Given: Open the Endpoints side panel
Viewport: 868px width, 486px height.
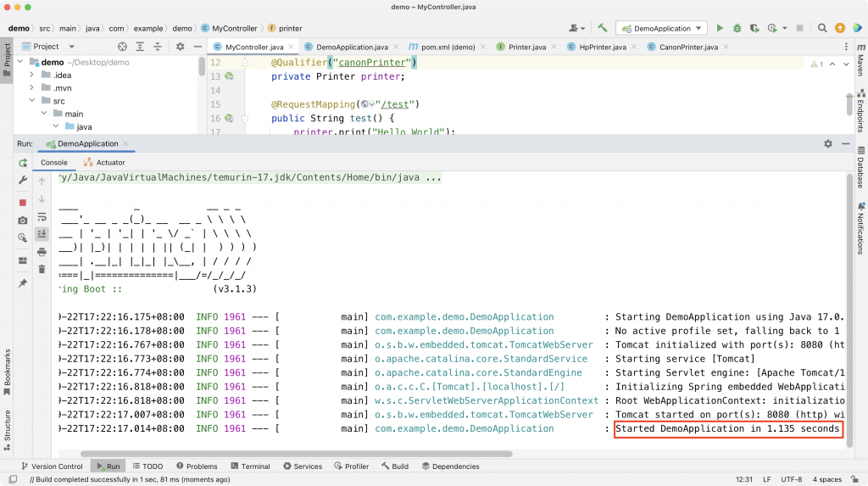Looking at the screenshot, I should 860,111.
